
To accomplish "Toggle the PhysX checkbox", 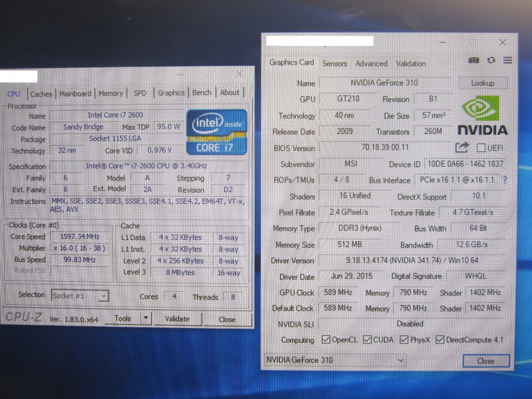I will pyautogui.click(x=404, y=339).
